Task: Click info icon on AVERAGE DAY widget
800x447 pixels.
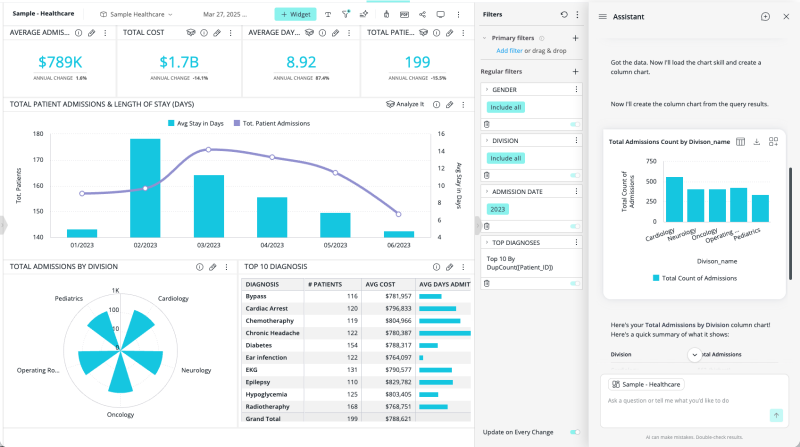Action: coord(322,33)
